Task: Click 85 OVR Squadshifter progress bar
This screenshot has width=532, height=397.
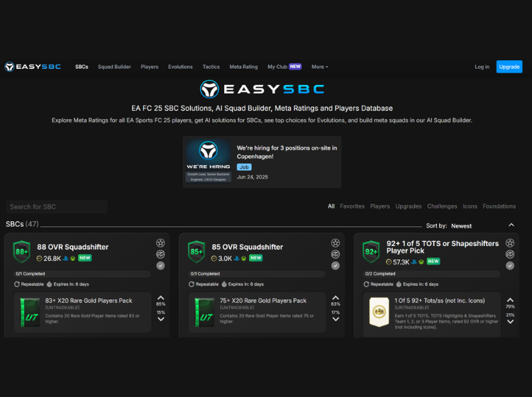Action: click(257, 274)
